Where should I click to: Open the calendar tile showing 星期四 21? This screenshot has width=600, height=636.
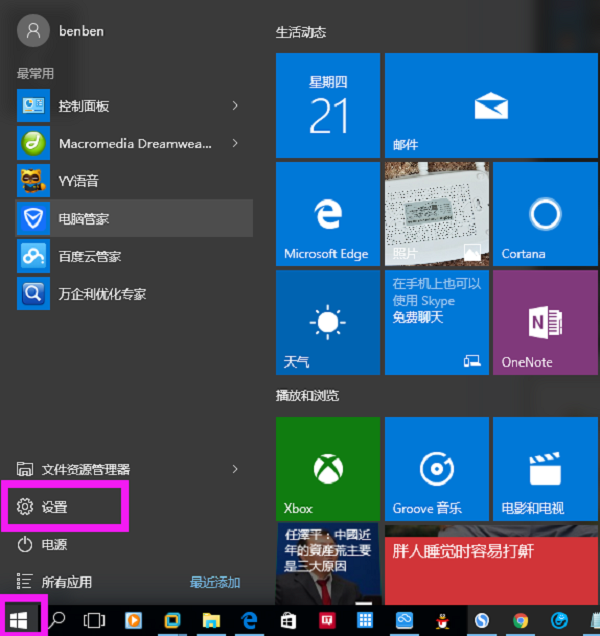click(x=328, y=105)
